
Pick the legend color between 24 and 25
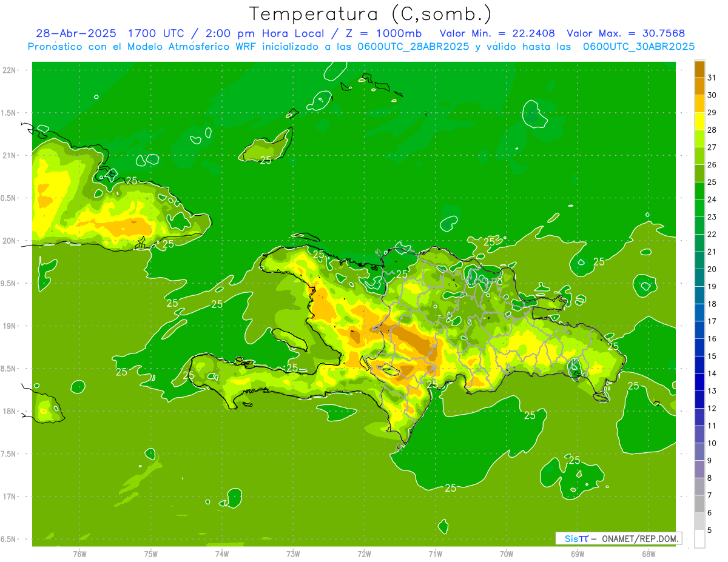(699, 191)
